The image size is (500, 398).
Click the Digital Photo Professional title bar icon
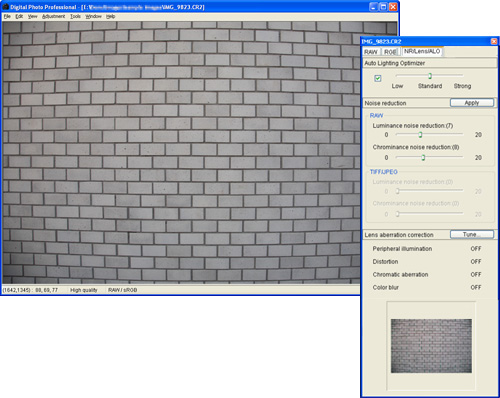5,7
